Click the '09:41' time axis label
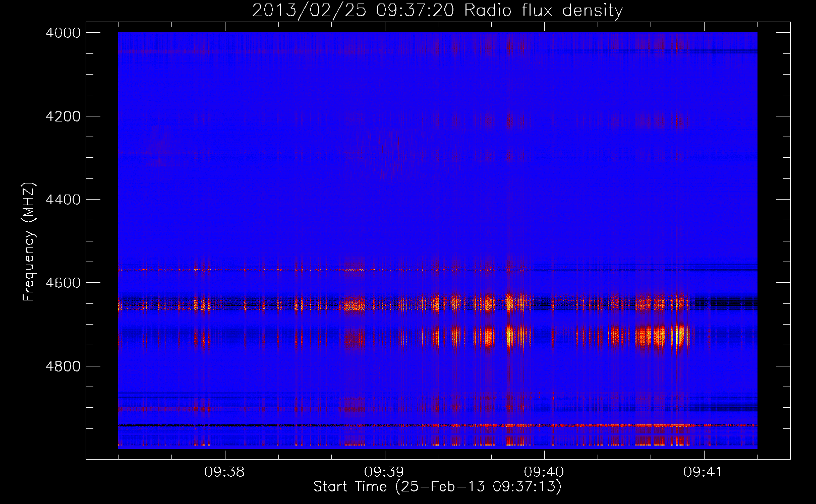816x504 pixels. [x=703, y=472]
